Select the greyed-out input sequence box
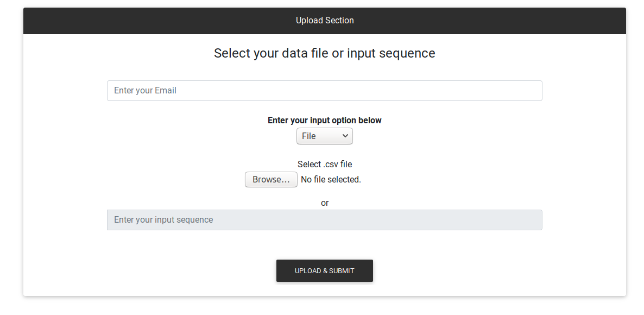 pyautogui.click(x=324, y=220)
